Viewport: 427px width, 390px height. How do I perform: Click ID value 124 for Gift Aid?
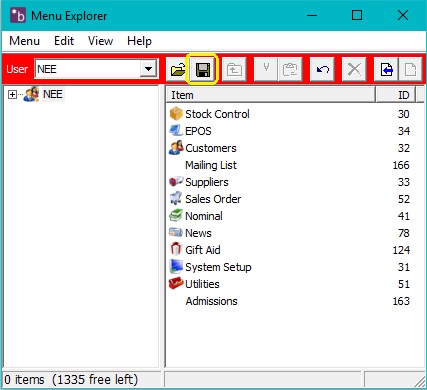401,250
